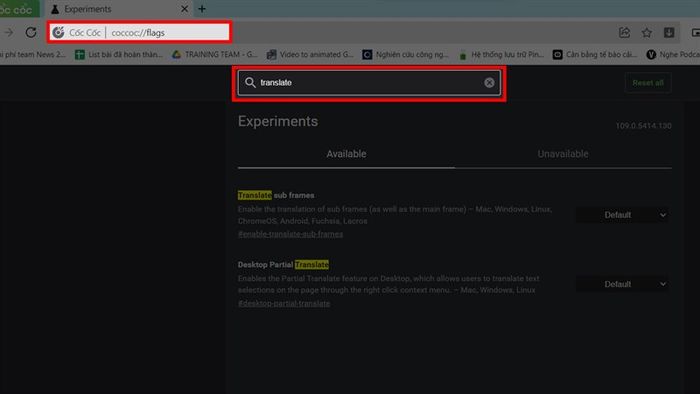Open the #enable-translate-sub-frames link
This screenshot has height=394, width=700.
pos(290,234)
